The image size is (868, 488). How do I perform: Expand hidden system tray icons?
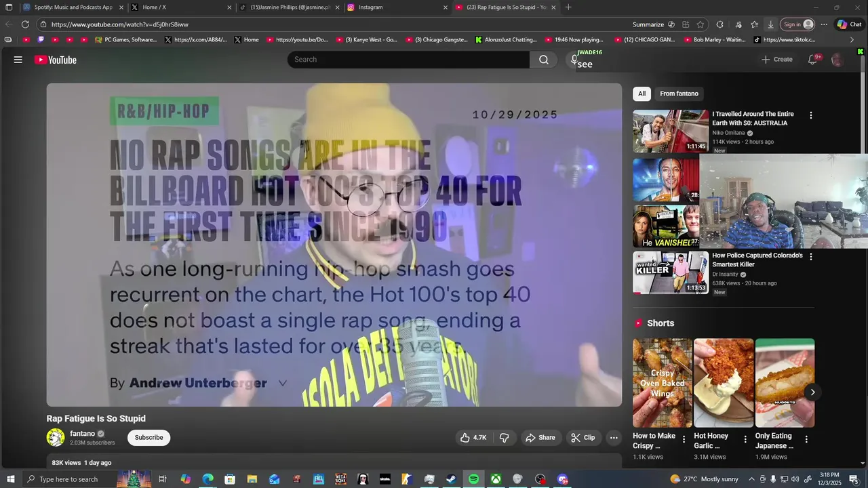coord(751,479)
